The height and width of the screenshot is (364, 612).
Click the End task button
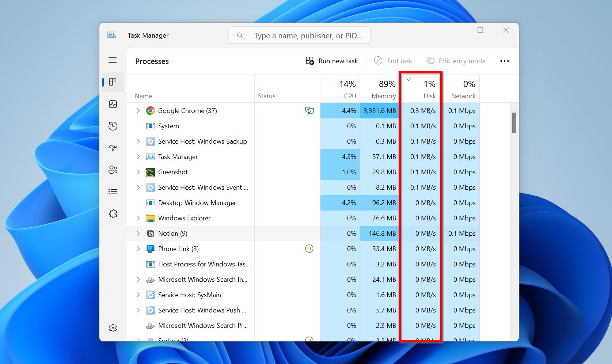[x=393, y=61]
